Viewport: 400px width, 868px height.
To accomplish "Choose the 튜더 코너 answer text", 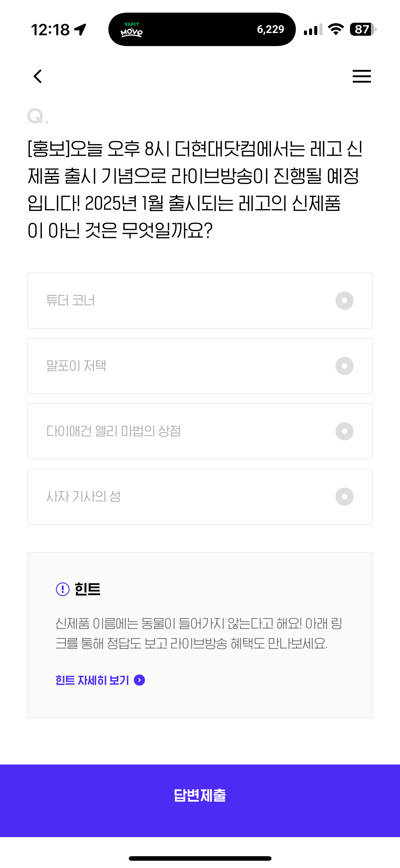I will 71,301.
